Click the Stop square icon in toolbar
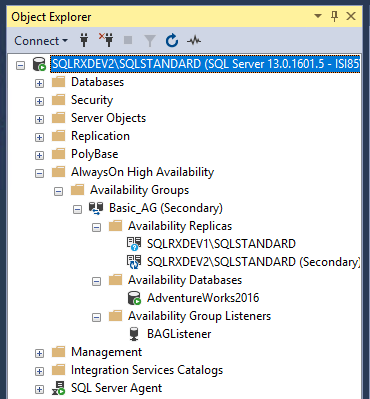Image resolution: width=370 pixels, height=399 pixels. [128, 41]
